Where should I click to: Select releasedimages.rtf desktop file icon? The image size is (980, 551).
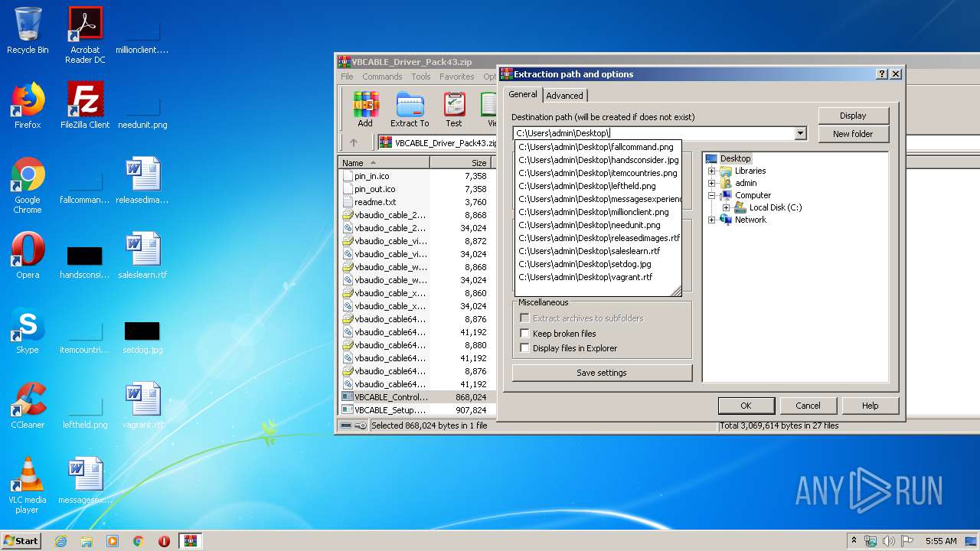click(x=142, y=181)
